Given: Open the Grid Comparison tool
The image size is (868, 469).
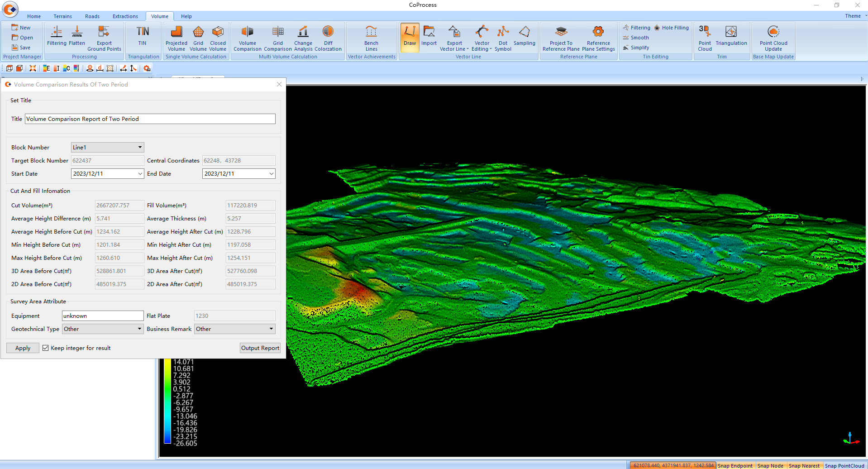Looking at the screenshot, I should (277, 38).
